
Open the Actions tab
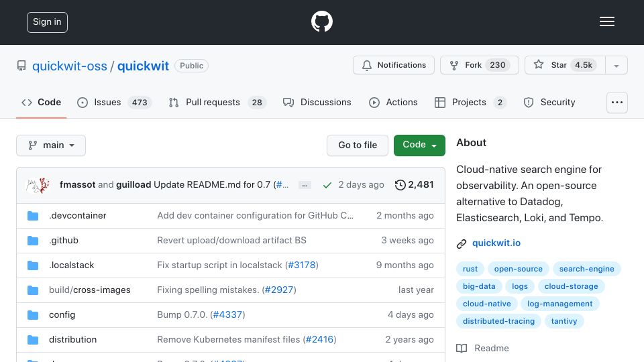pos(394,102)
